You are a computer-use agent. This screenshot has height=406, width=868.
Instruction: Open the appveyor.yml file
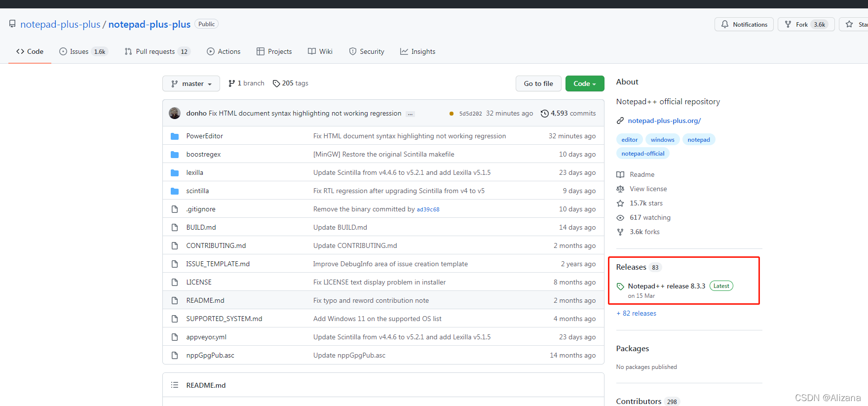pos(206,337)
